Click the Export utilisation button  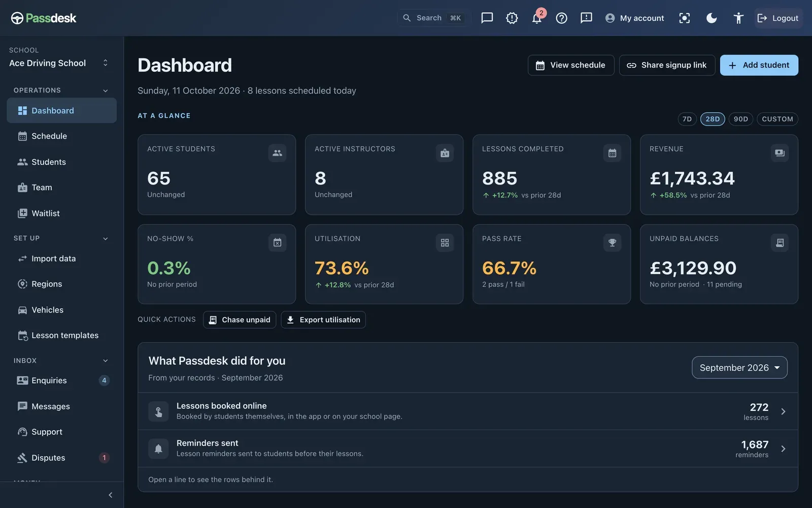(323, 320)
